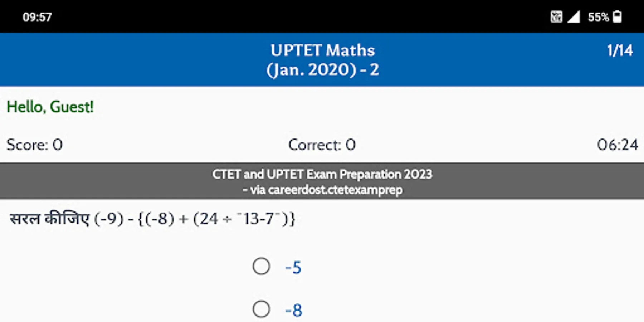The image size is (644, 322).
Task: Tap the Hello, Guest! greeting
Action: coord(50,107)
